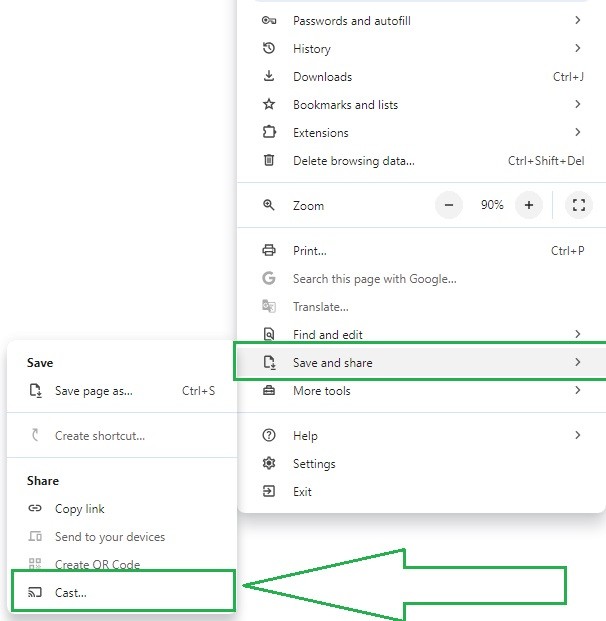Open Passwords and autofill menu item

[421, 20]
